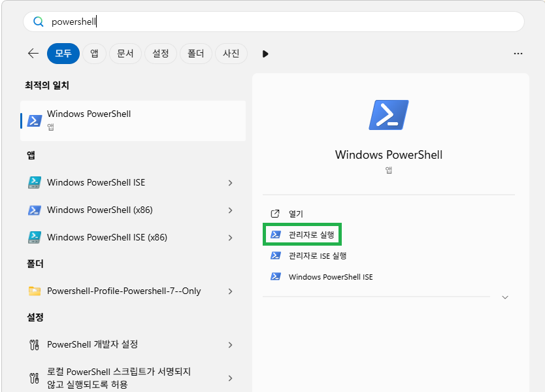Click 관리자로 실행 PowerShell icon

[x=276, y=235]
